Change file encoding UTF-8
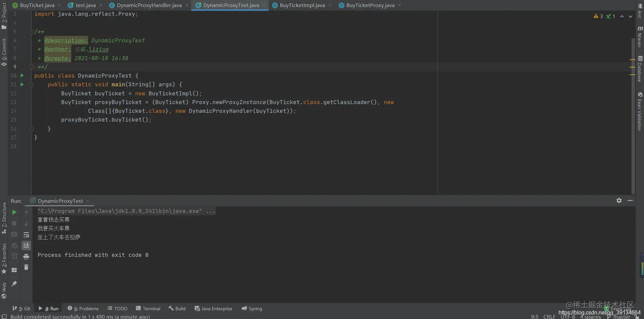The height and width of the screenshot is (319, 644). coord(568,316)
